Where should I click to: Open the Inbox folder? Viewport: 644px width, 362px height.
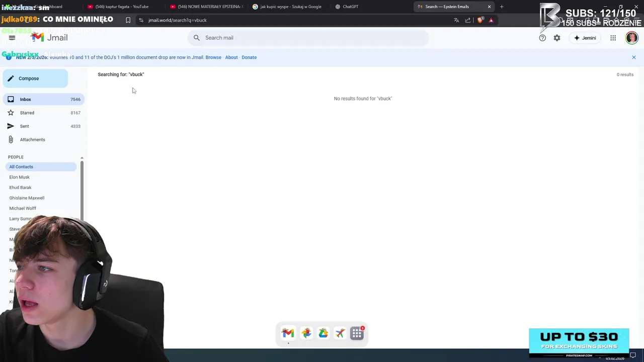(x=44, y=100)
